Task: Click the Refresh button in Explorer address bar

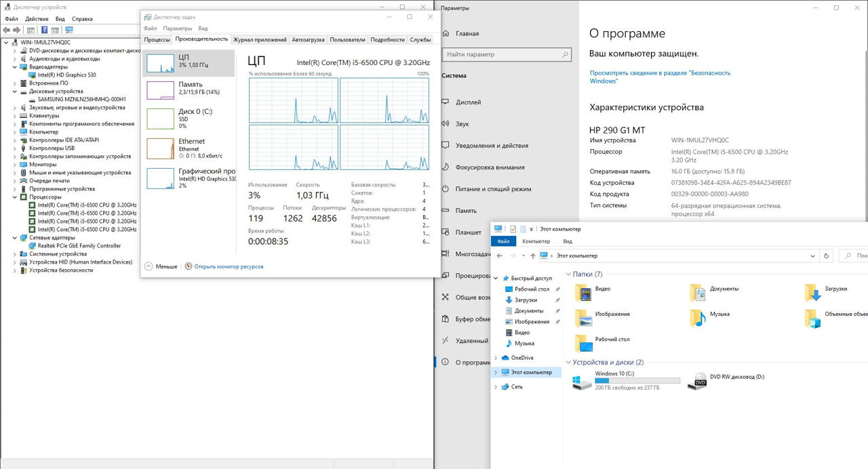Action: click(825, 256)
